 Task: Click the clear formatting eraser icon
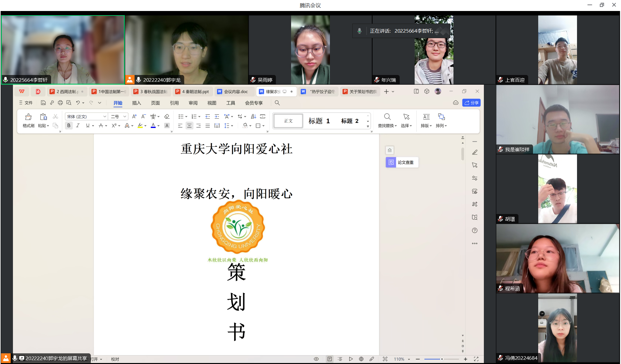[167, 116]
